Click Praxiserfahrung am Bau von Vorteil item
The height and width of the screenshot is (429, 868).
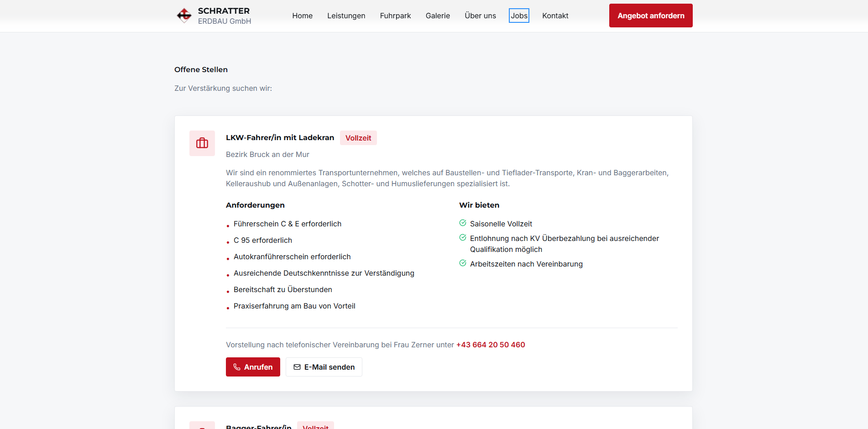pos(294,306)
